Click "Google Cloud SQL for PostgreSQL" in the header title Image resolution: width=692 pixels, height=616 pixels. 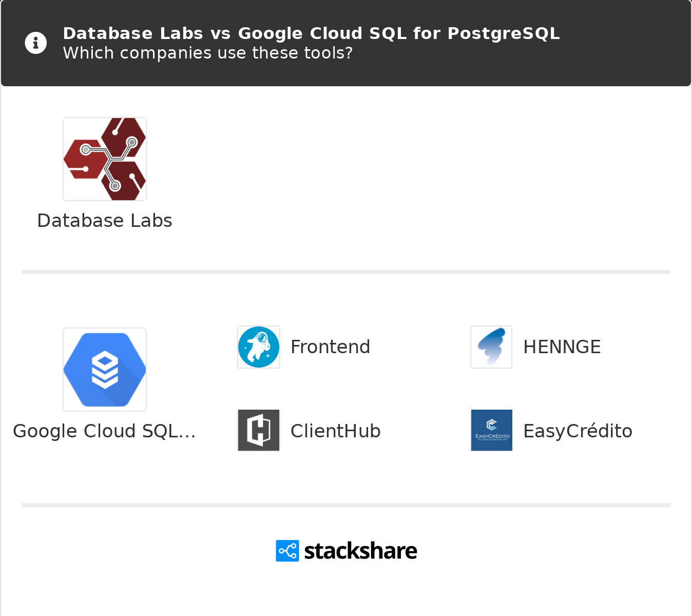pos(399,33)
